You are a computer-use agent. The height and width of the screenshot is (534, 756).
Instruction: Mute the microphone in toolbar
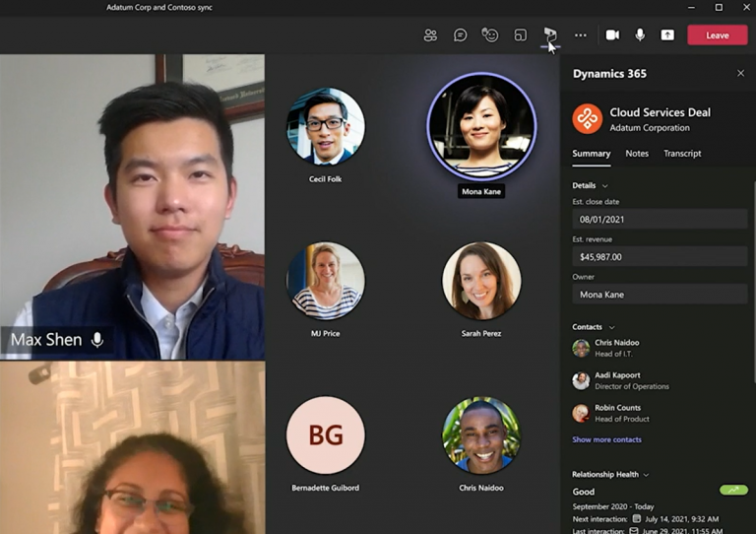(x=640, y=35)
